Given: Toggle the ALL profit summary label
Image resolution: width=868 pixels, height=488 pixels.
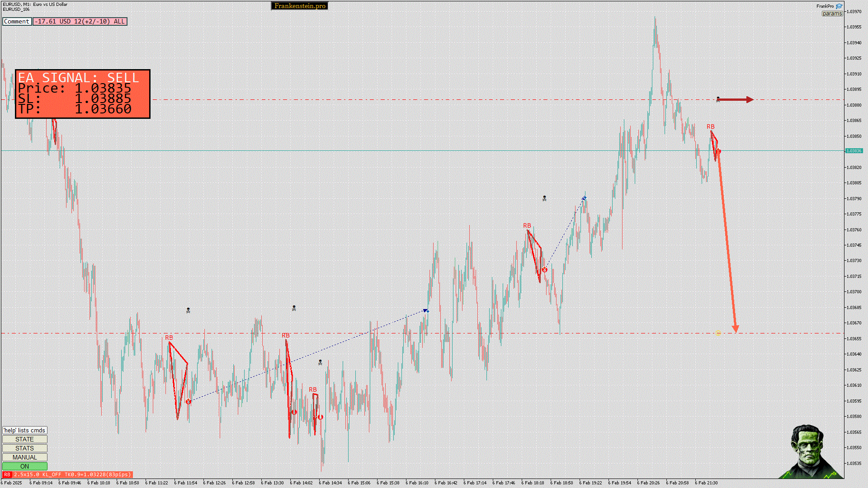Looking at the screenshot, I should [x=80, y=21].
